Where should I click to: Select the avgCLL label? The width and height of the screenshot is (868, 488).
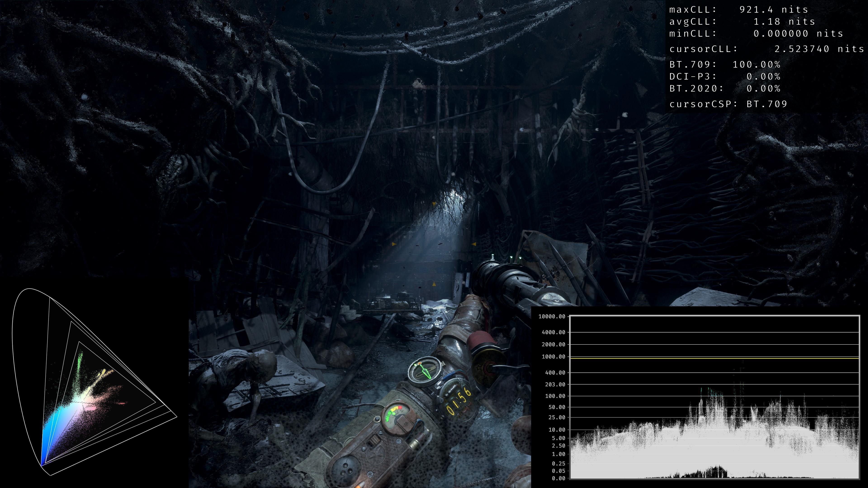click(x=693, y=22)
